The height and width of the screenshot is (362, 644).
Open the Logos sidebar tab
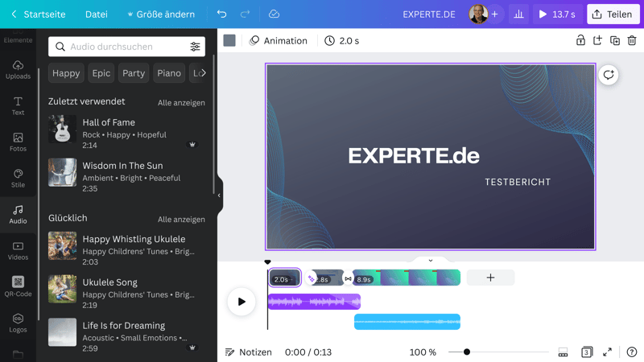click(x=18, y=323)
